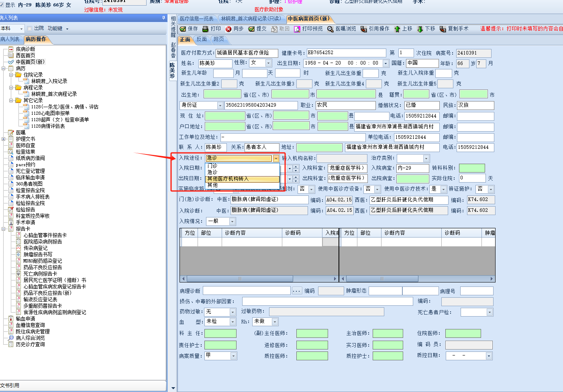Open 医师自查 in the tree
This screenshot has width=563, height=392.
(x=25, y=145)
